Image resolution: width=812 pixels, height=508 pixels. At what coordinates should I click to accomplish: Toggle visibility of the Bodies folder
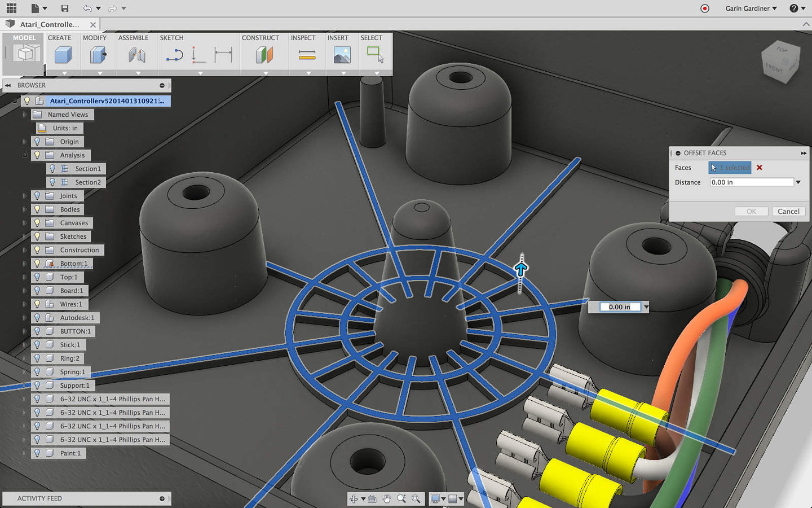[x=38, y=209]
